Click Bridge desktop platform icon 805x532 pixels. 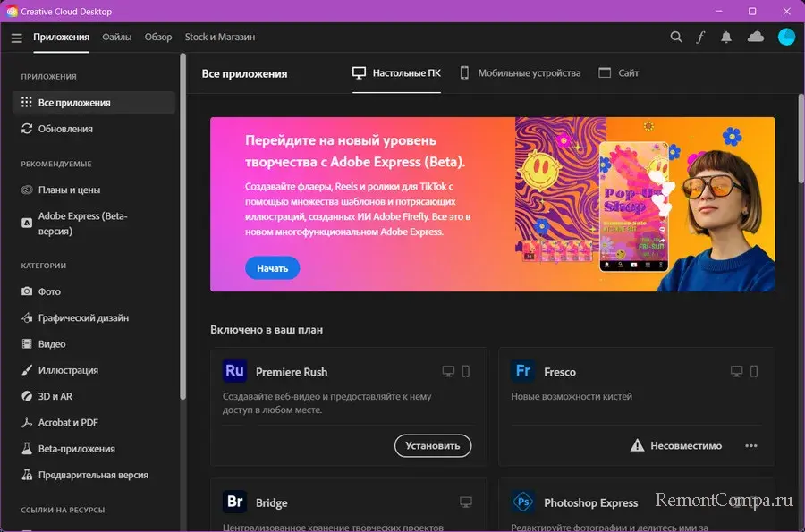click(x=466, y=502)
